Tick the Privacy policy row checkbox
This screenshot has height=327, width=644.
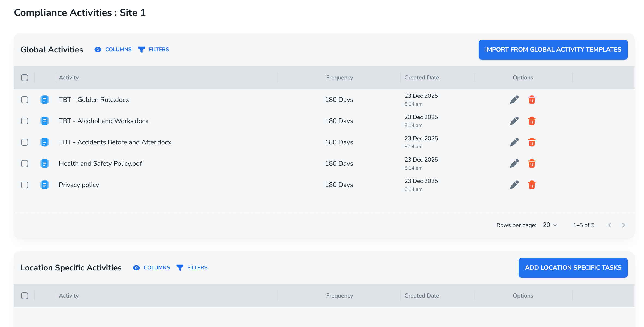(25, 185)
